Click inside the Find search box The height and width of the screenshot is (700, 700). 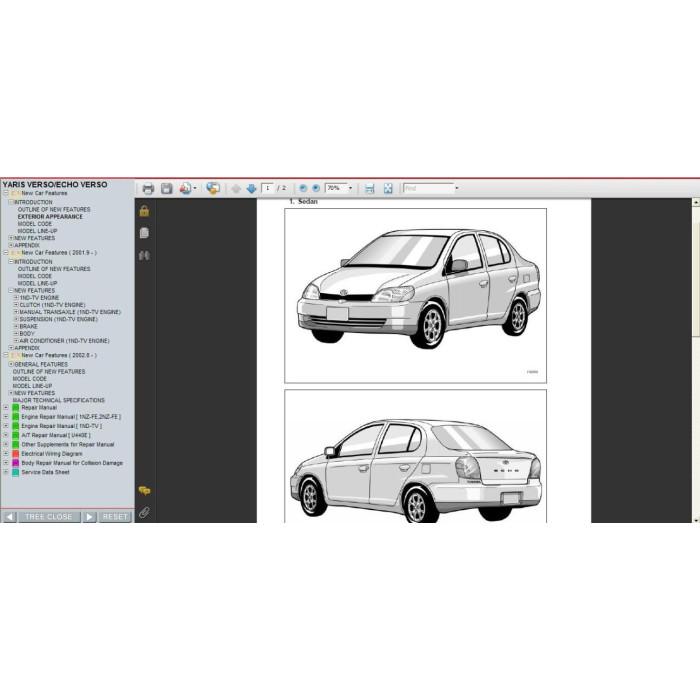[428, 188]
